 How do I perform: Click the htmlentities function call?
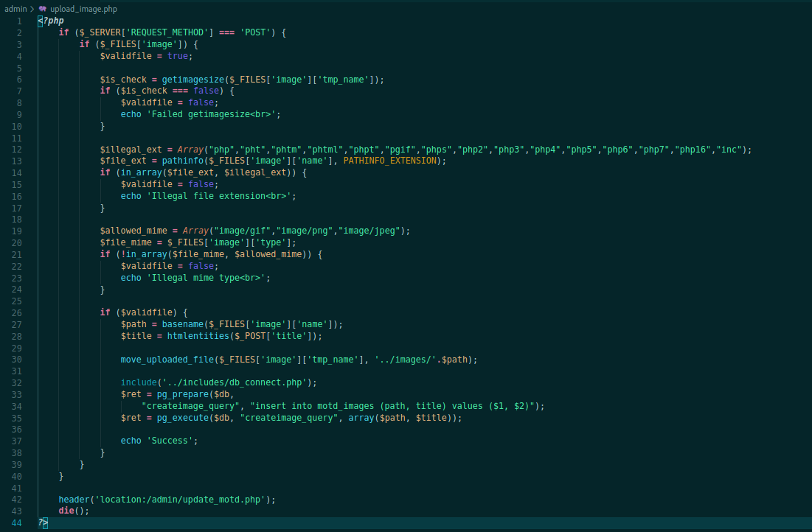click(x=198, y=336)
